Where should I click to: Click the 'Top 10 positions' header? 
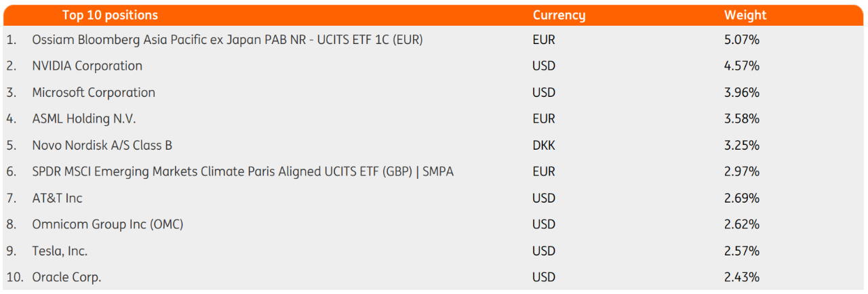[110, 15]
